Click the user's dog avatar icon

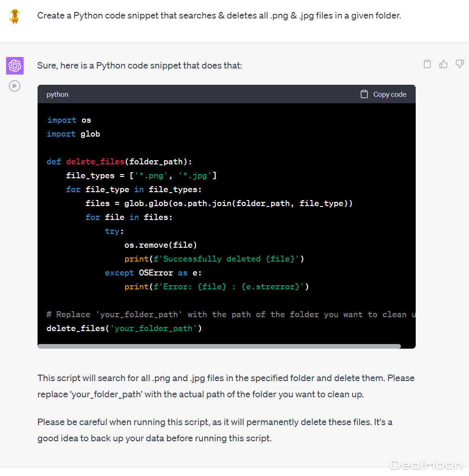point(14,16)
